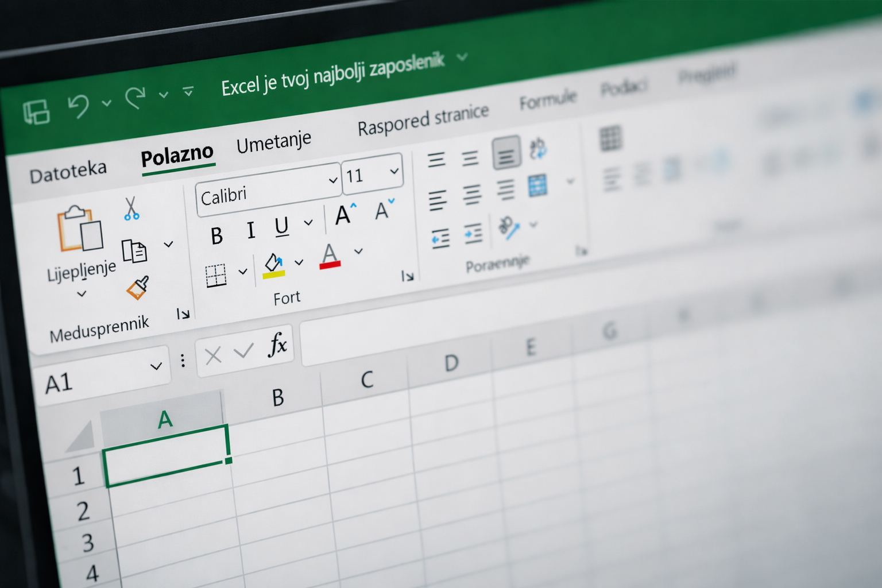Open the Merge and Center dropdown arrow
This screenshot has width=882, height=588.
point(570,181)
